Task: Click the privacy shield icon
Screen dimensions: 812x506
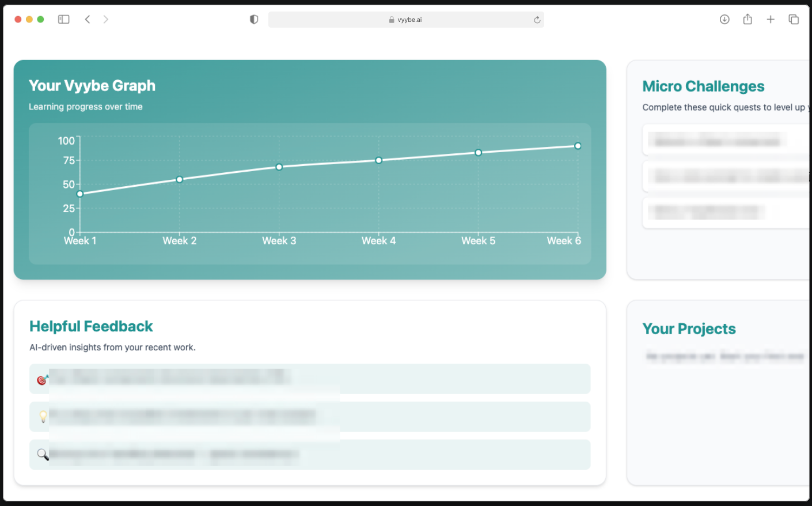Action: pos(254,20)
